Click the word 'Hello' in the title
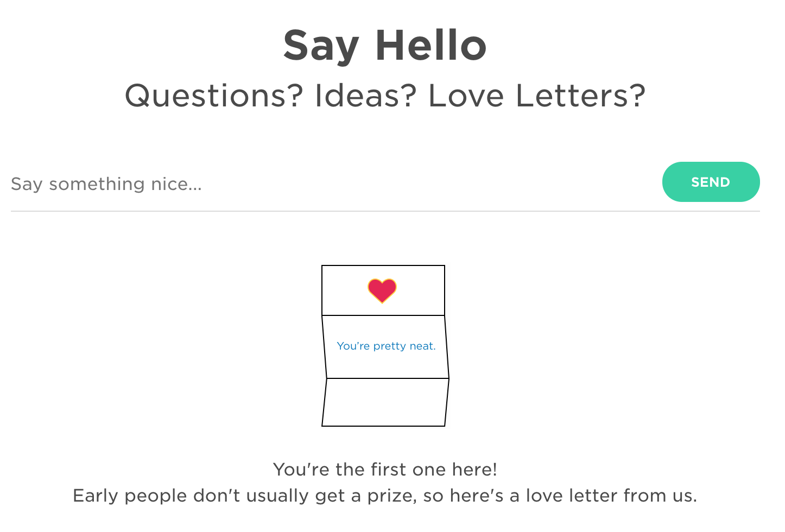 [431, 46]
